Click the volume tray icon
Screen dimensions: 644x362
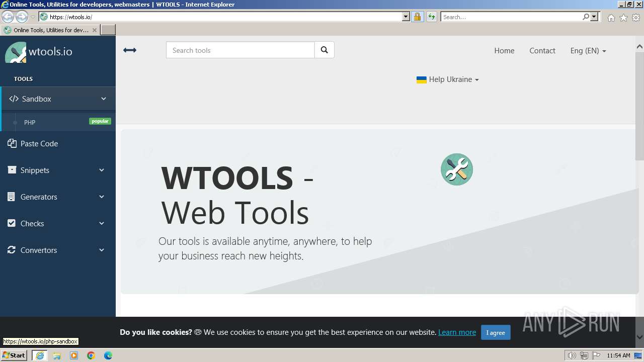572,355
